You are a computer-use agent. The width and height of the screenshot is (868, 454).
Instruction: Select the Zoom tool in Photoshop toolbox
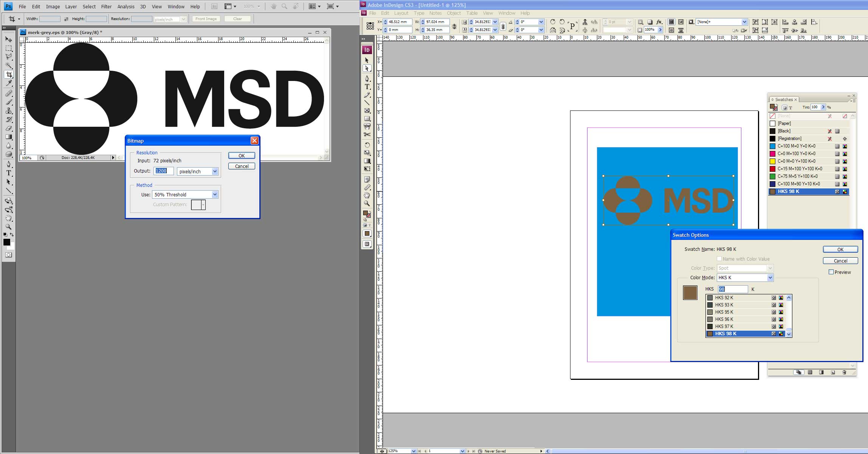[x=8, y=227]
